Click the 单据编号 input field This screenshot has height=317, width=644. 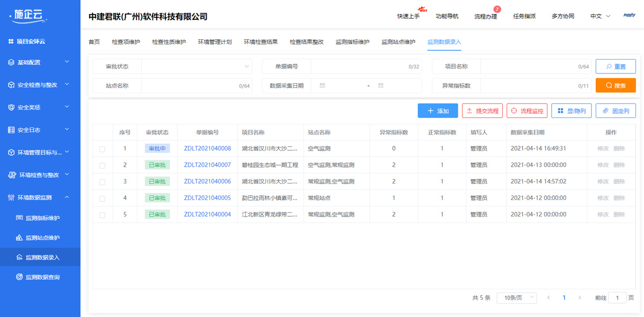[x=366, y=67]
